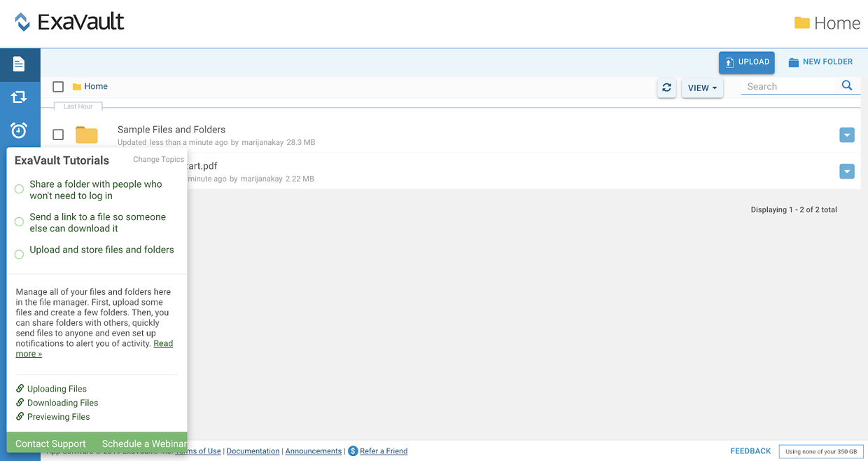Screen dimensions: 868x461
Task: Click the search magnifier icon
Action: click(847, 85)
